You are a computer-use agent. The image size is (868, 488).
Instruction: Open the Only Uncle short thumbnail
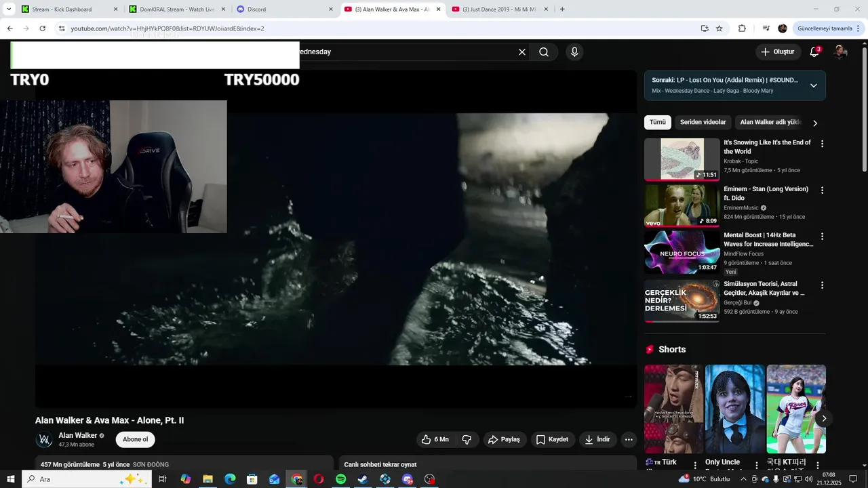point(735,409)
